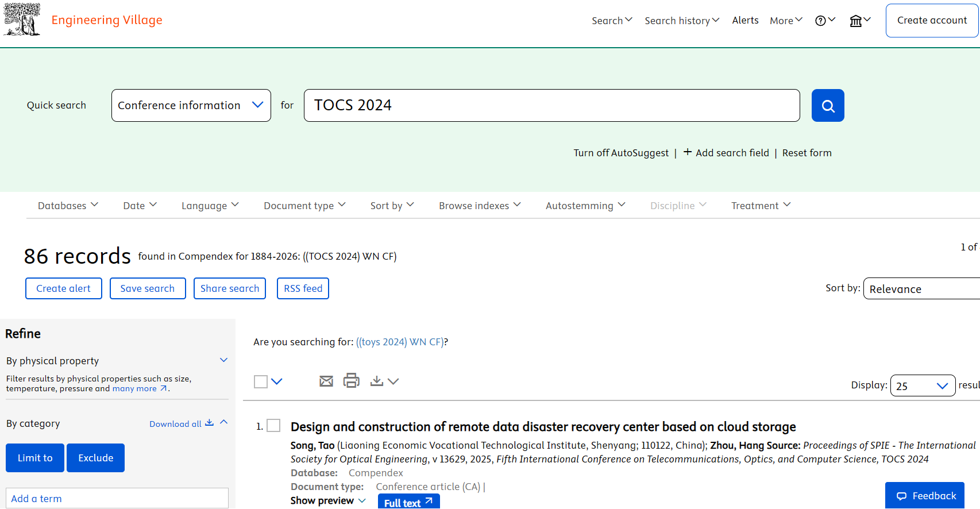This screenshot has height=509, width=980.
Task: Expand selection options arrow beside select-all checkbox
Action: coord(277,381)
